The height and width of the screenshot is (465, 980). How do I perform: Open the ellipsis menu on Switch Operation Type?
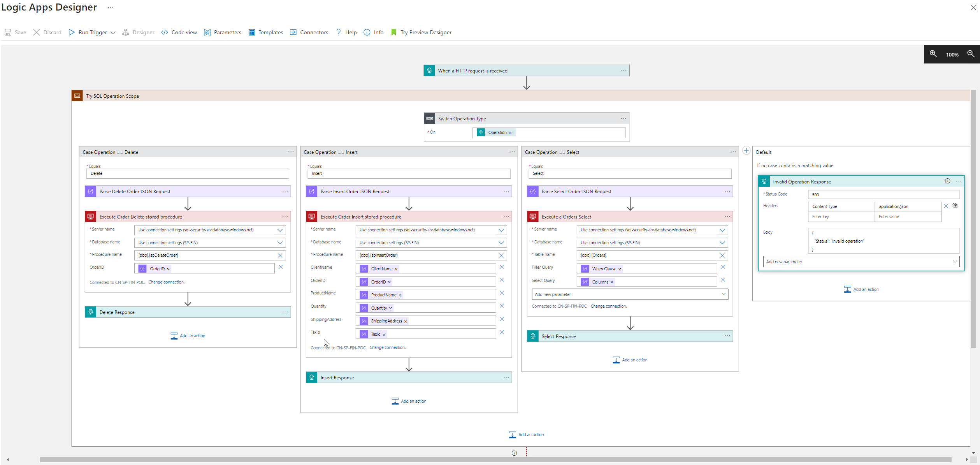623,118
